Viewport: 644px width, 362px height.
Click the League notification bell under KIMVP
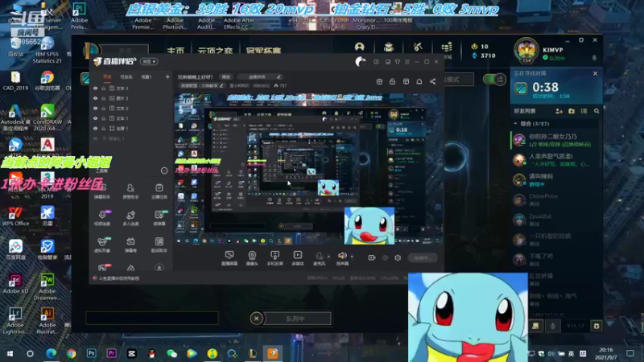click(x=594, y=58)
